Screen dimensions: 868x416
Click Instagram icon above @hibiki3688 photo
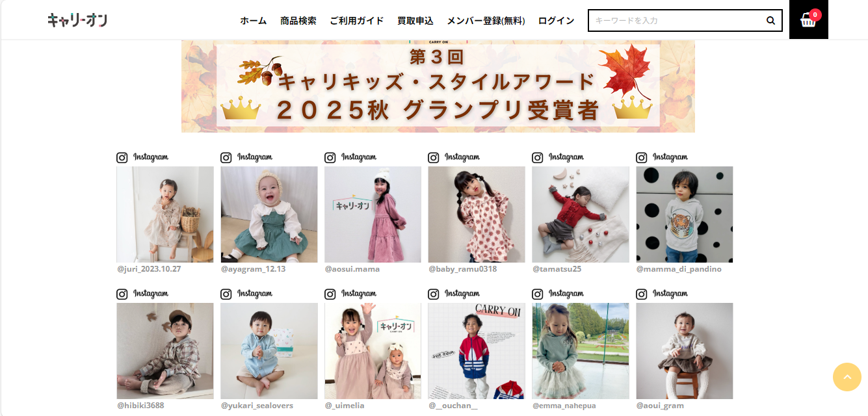pos(122,294)
